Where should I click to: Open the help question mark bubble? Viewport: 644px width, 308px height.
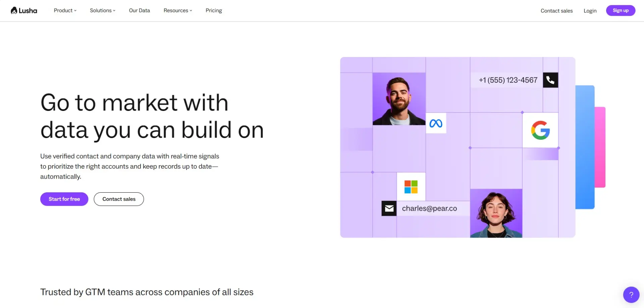tap(631, 295)
